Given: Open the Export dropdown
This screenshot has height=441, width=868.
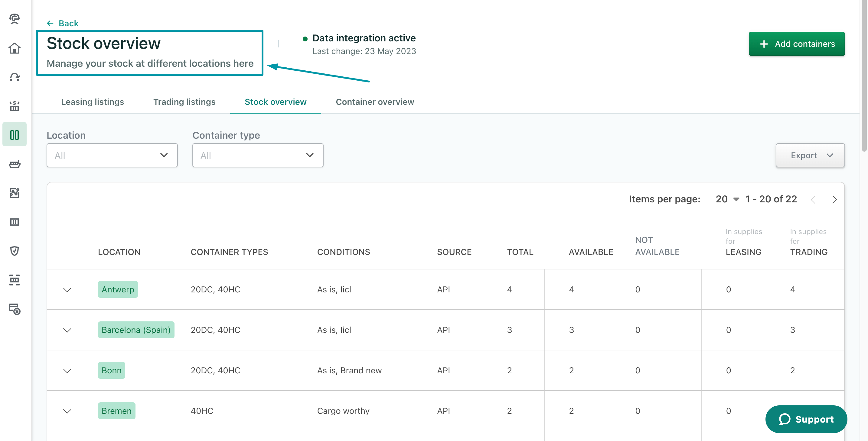Looking at the screenshot, I should (x=810, y=155).
